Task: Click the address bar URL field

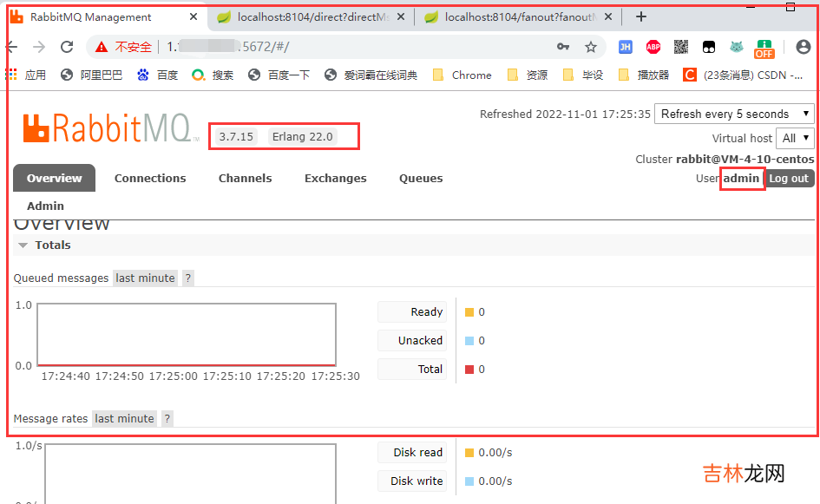Action: click(x=347, y=47)
